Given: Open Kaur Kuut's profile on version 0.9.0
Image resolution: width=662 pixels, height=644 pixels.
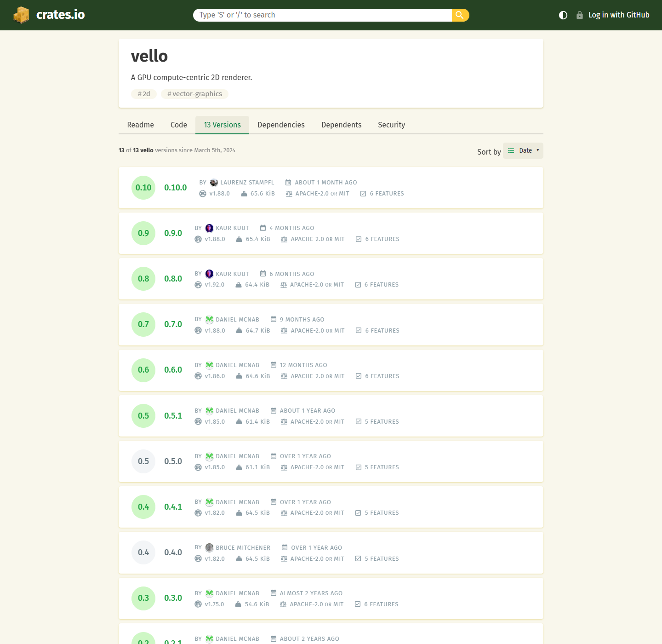Looking at the screenshot, I should 232,228.
